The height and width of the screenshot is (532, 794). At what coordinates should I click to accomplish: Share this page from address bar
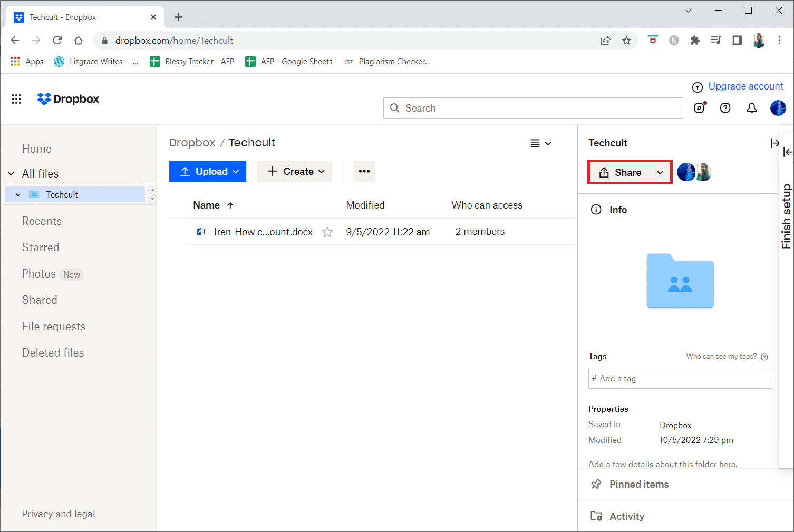[605, 41]
